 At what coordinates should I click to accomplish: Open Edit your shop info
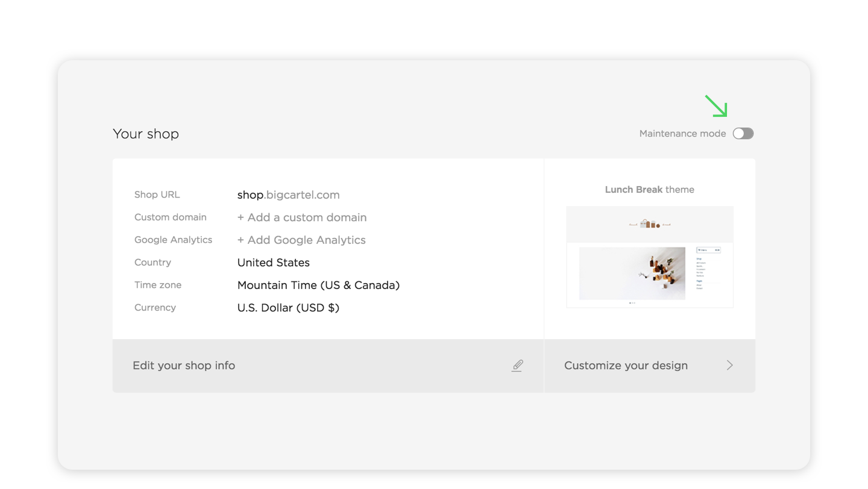tap(328, 366)
